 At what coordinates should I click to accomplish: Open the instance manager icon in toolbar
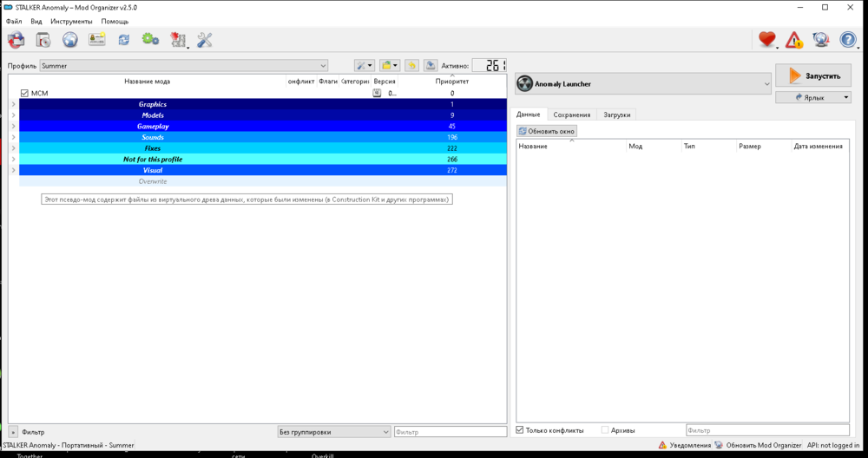pyautogui.click(x=16, y=40)
